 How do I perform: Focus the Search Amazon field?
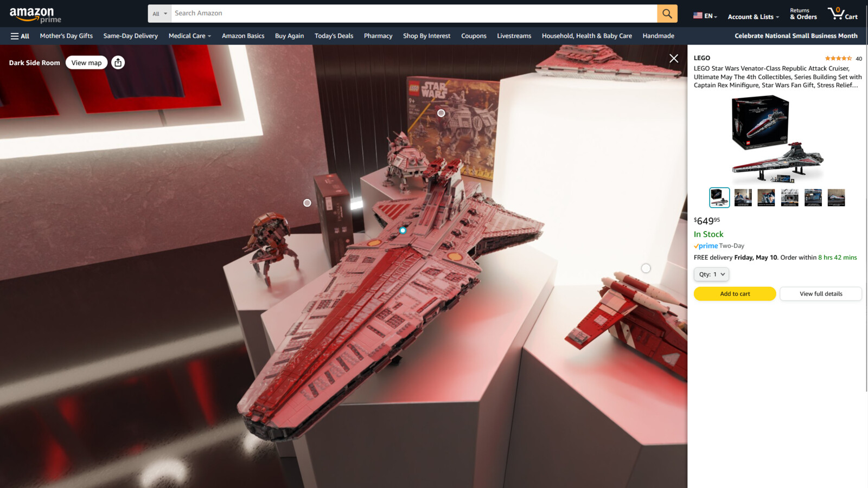(x=414, y=14)
